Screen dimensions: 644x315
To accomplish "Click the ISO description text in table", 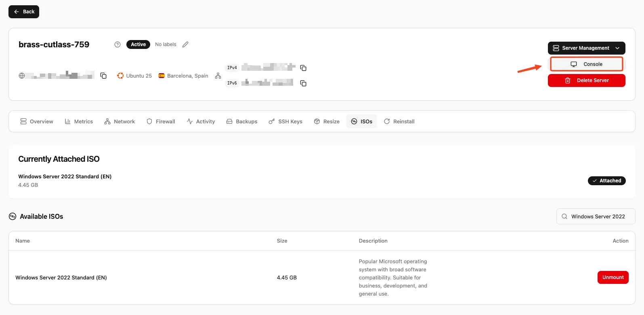I will click(x=393, y=277).
